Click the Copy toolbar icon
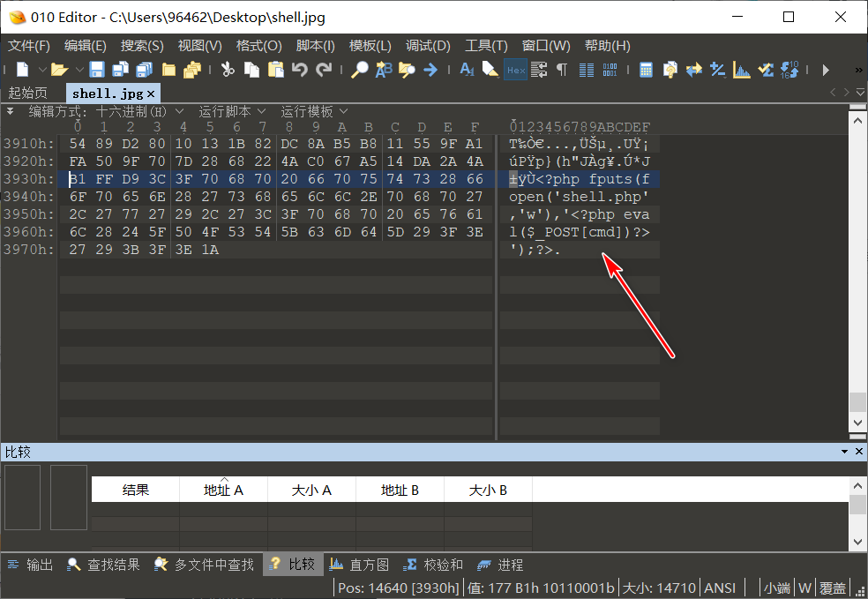This screenshot has width=868, height=599. pos(252,69)
